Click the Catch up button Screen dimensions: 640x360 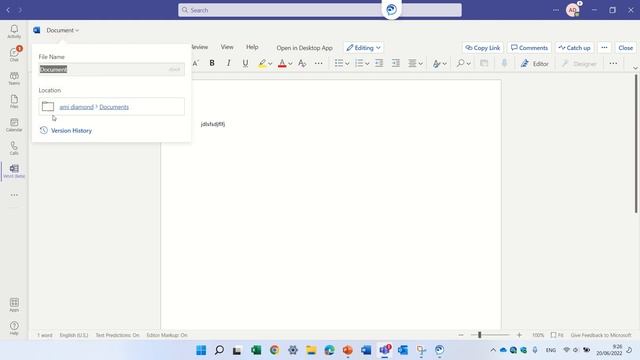(x=574, y=48)
